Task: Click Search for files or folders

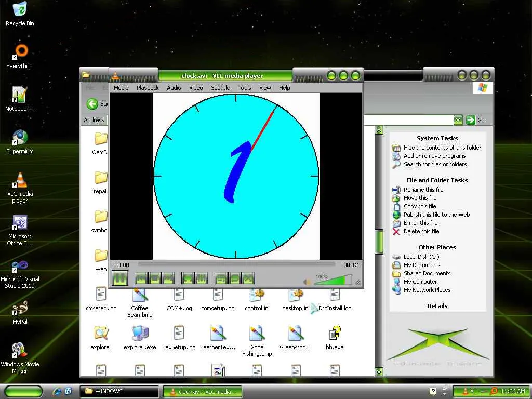Action: click(x=435, y=164)
